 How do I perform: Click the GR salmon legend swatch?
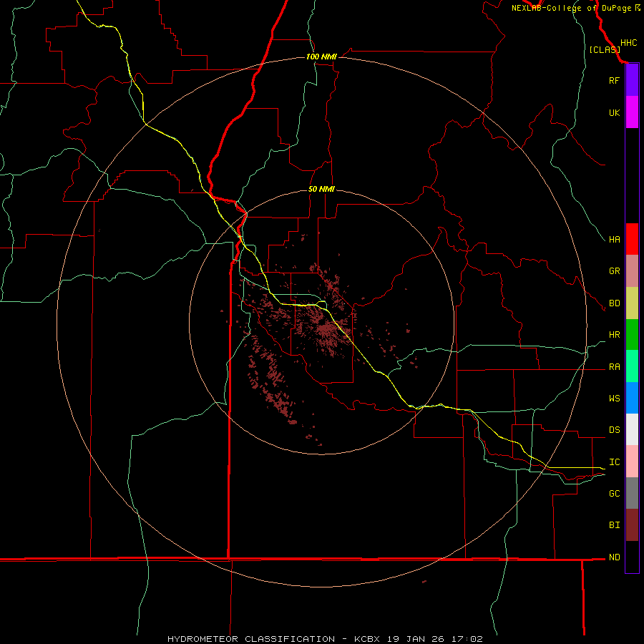(x=632, y=271)
